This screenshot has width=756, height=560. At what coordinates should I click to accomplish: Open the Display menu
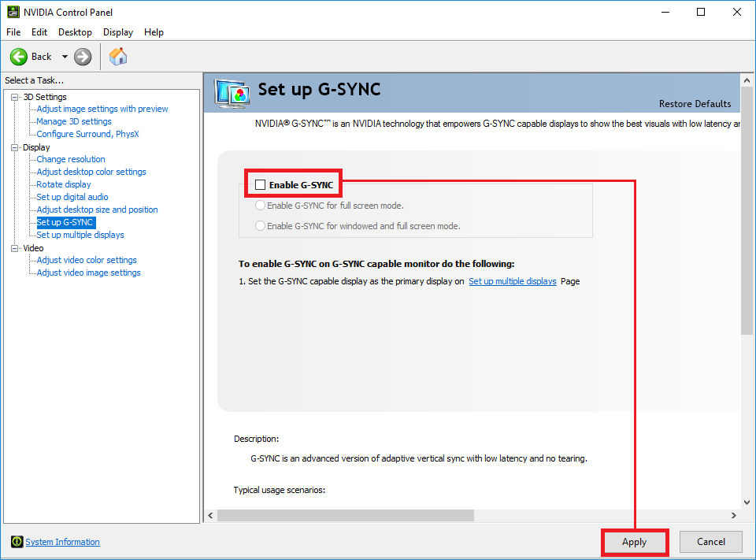pos(117,32)
